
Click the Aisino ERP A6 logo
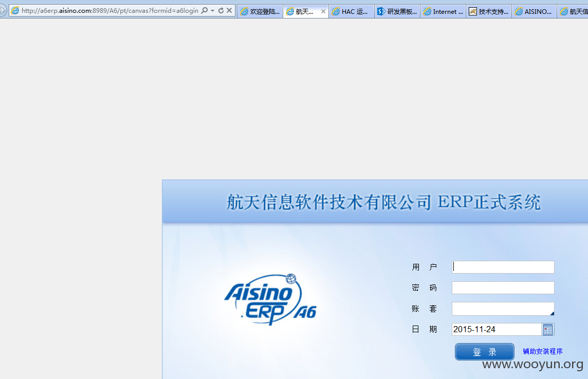(x=271, y=299)
